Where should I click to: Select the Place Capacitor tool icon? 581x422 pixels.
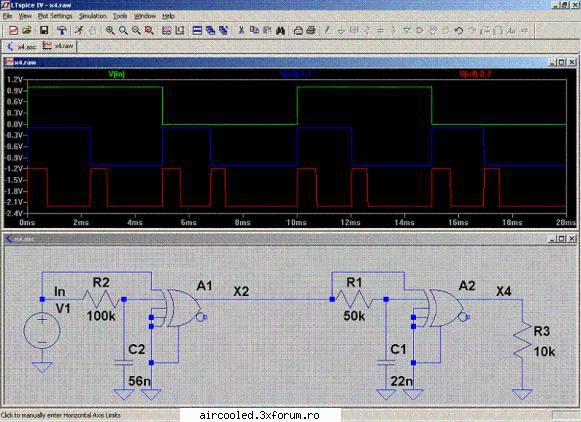pyautogui.click(x=381, y=30)
